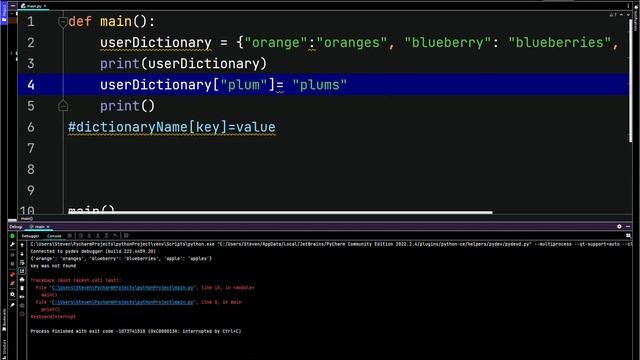Screen dimensions: 640x360
Task: Click the warnings count inspection indicator
Action: [x=613, y=15]
